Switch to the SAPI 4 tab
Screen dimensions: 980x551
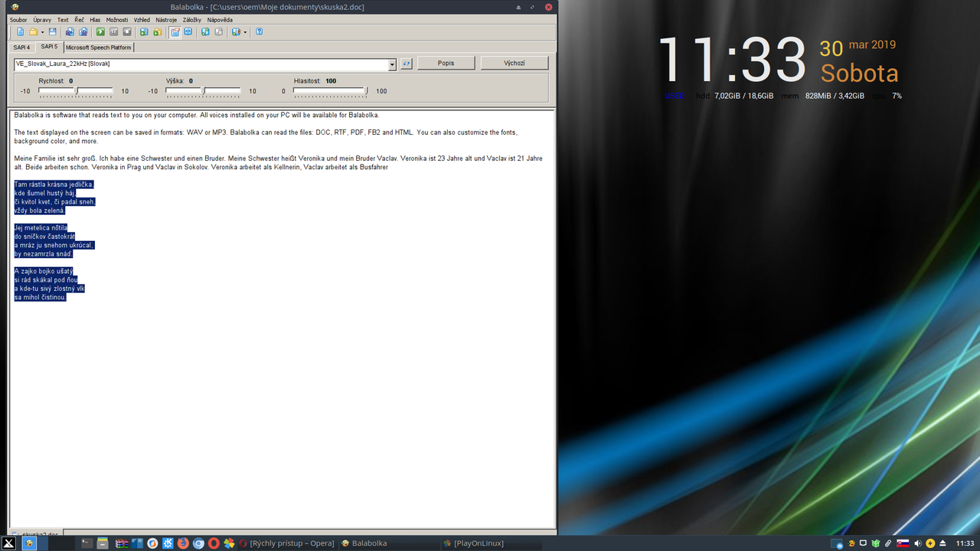tap(22, 47)
